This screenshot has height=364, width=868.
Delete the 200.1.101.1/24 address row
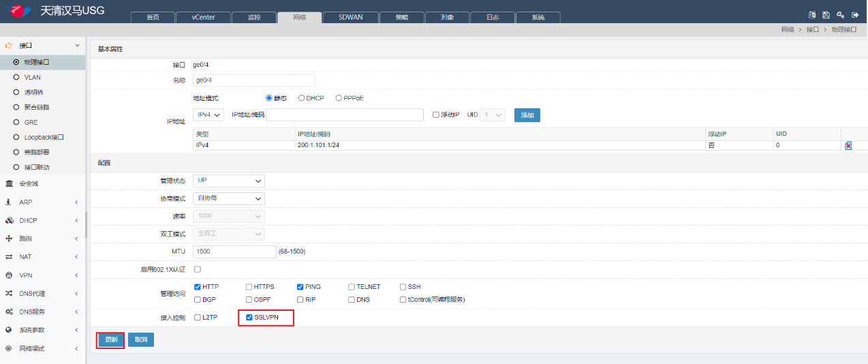point(848,146)
